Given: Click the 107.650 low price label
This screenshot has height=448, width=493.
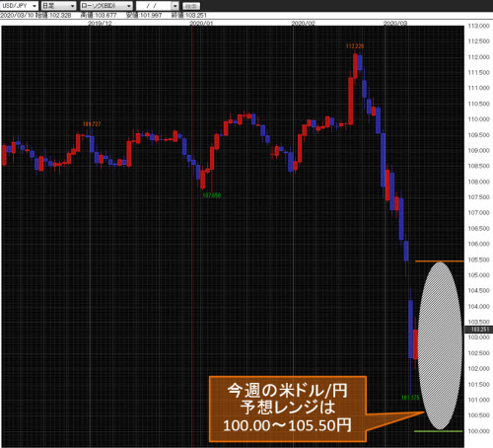Looking at the screenshot, I should pos(212,195).
